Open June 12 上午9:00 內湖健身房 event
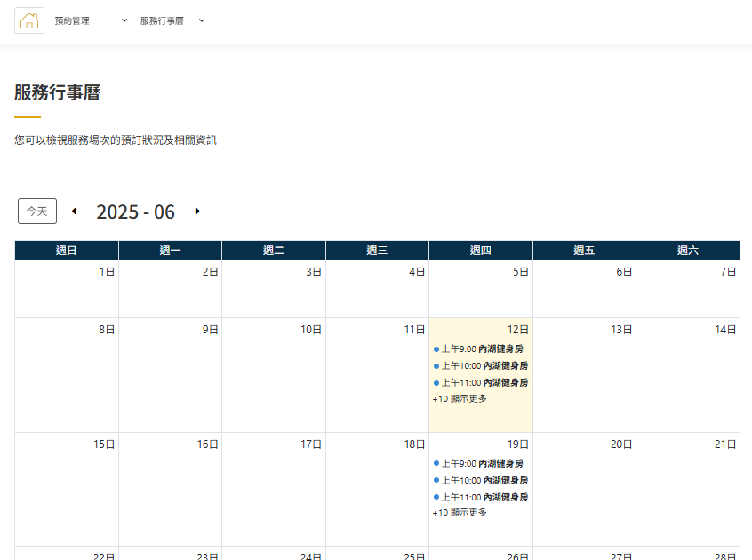The height and width of the screenshot is (560, 752). (481, 349)
